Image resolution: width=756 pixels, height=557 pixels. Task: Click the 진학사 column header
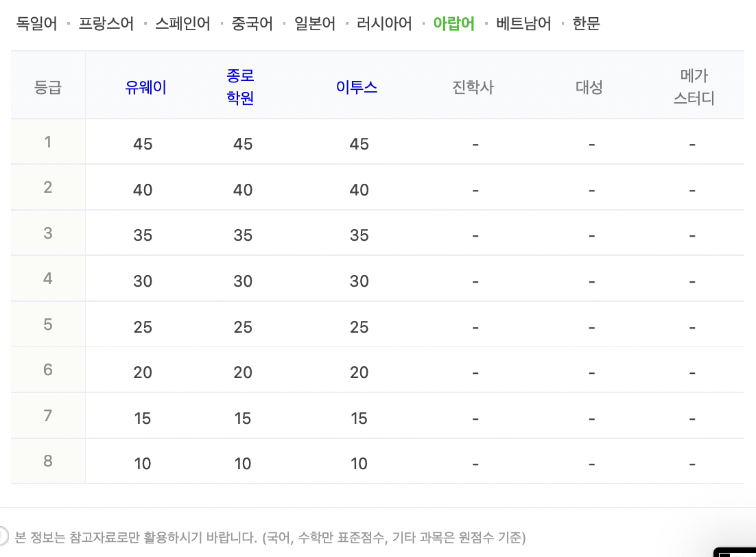click(473, 87)
